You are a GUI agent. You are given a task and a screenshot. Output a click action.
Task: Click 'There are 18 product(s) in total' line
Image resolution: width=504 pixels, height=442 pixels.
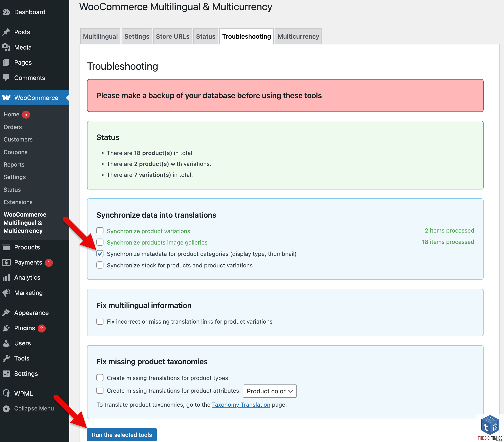(150, 153)
